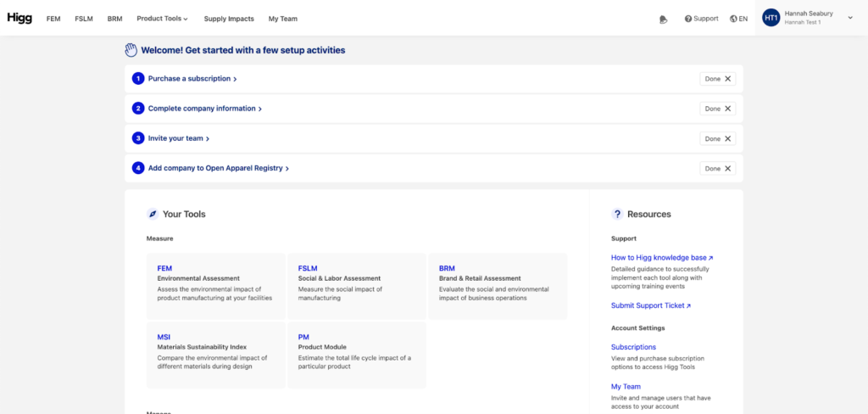Image resolution: width=868 pixels, height=414 pixels.
Task: Click the Resources heading text
Action: click(648, 214)
